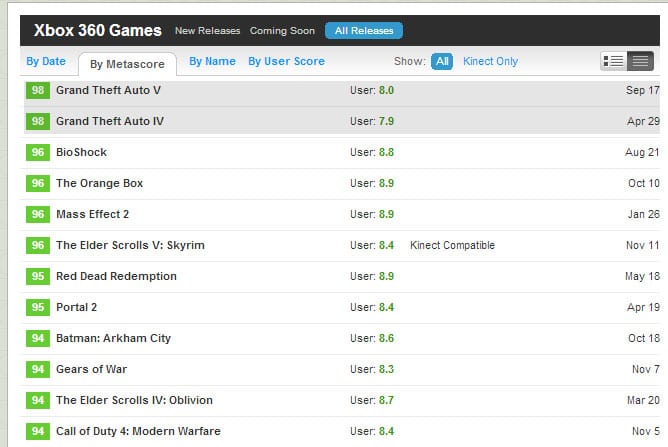Click user score 8.9 for Mass Effect 2
This screenshot has height=447, width=668.
tap(386, 214)
